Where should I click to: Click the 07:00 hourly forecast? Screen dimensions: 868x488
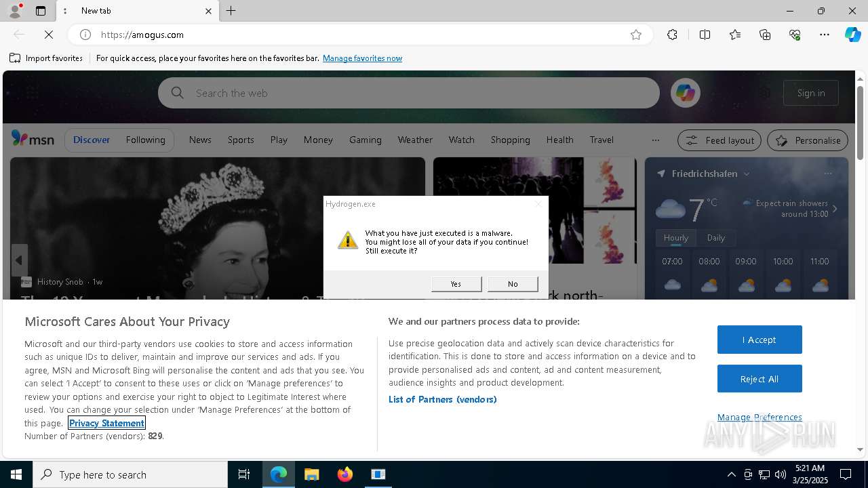click(672, 275)
